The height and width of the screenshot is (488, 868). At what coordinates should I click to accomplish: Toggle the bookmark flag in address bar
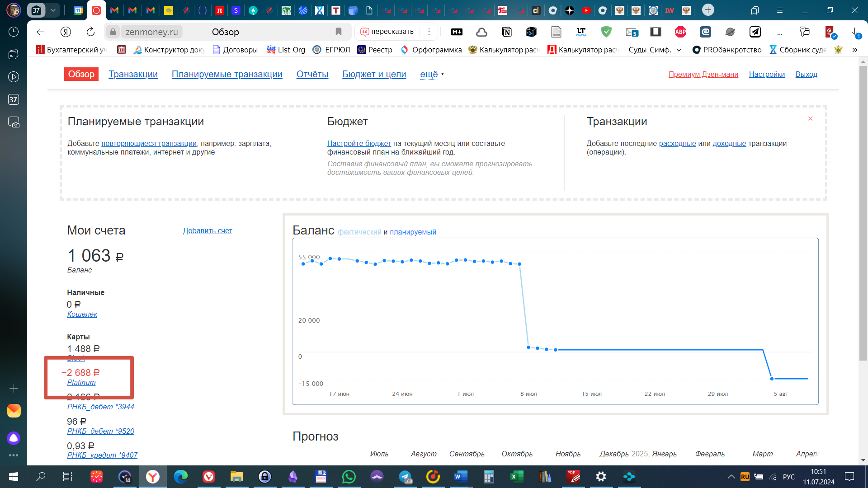(339, 32)
